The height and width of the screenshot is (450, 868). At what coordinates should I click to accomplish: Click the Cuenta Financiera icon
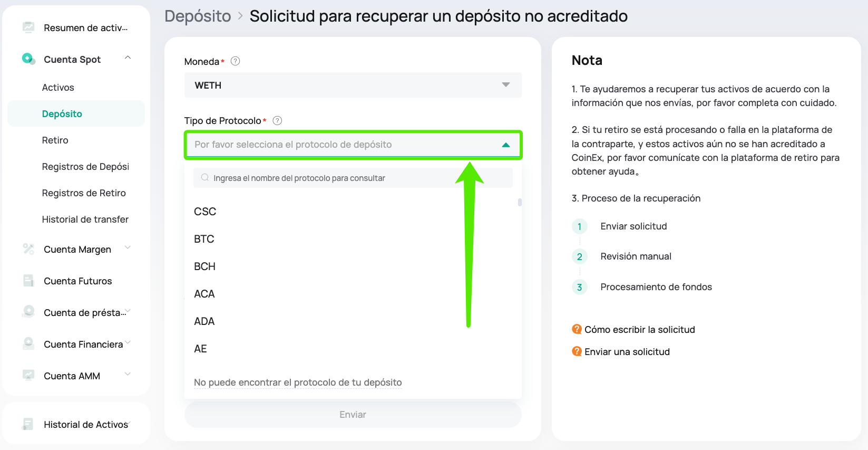pos(28,343)
